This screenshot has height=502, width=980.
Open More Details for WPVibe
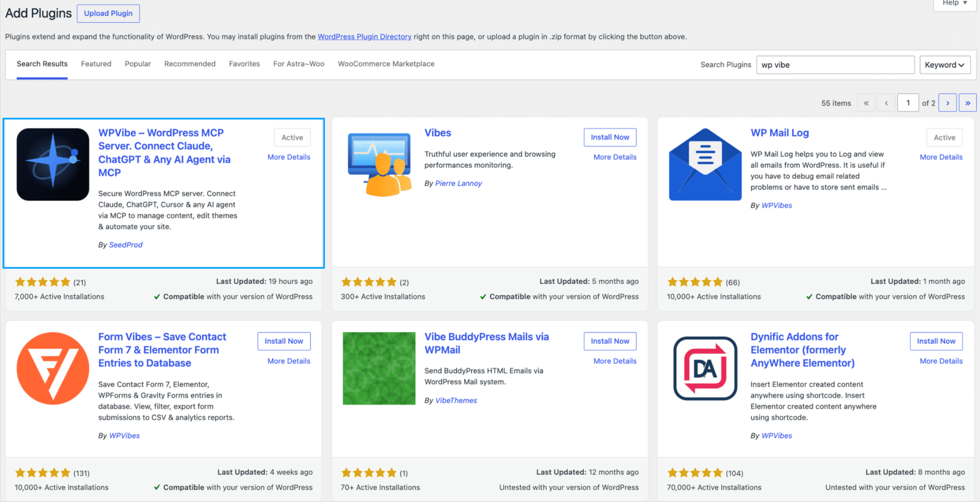[289, 157]
